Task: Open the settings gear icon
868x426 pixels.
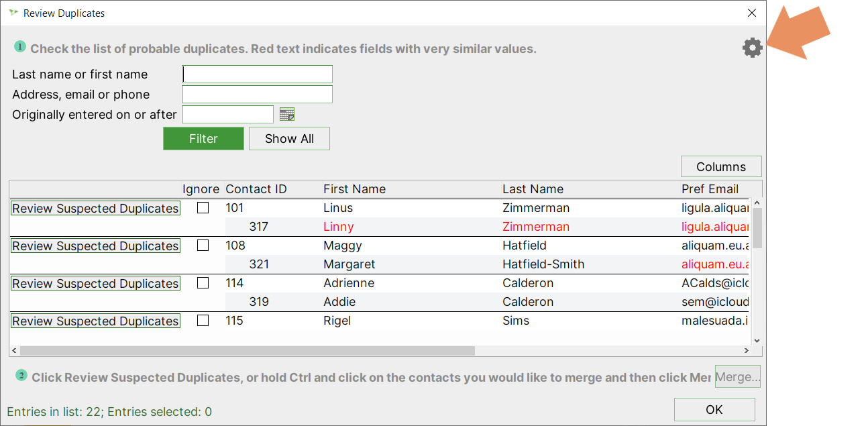Action: (x=753, y=48)
